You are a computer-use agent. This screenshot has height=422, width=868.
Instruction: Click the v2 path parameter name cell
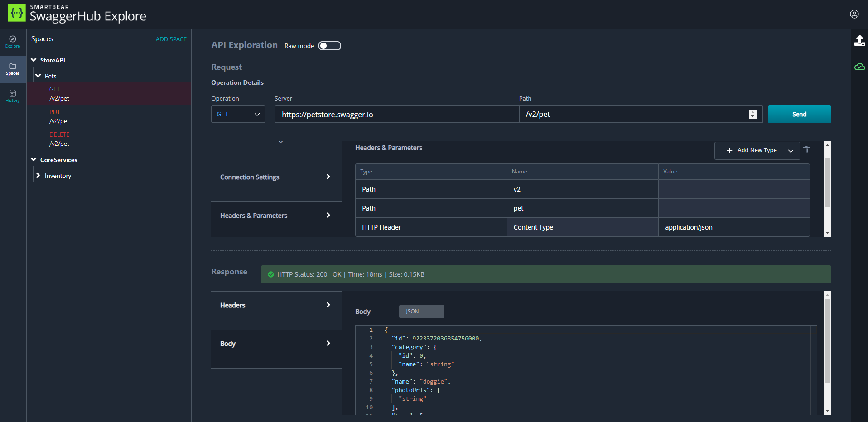tap(582, 189)
